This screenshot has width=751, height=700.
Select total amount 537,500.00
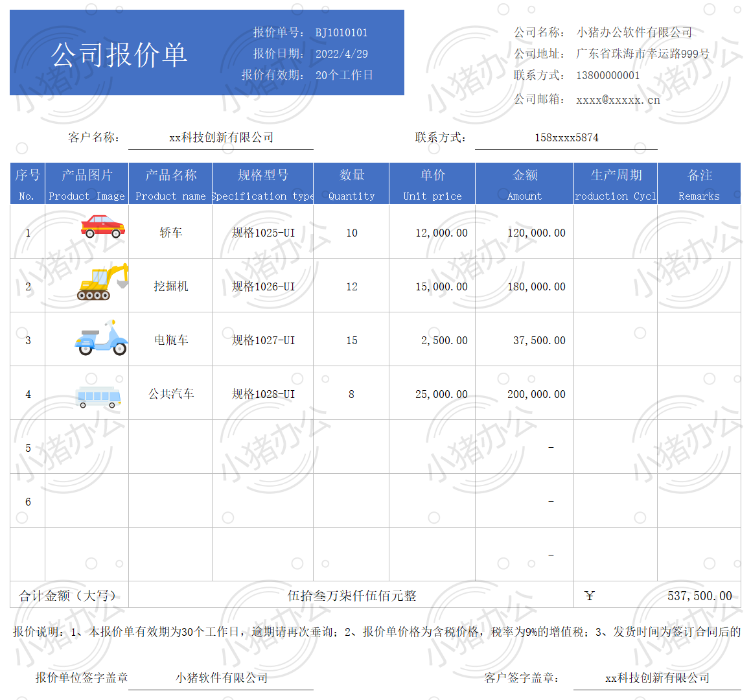click(699, 596)
